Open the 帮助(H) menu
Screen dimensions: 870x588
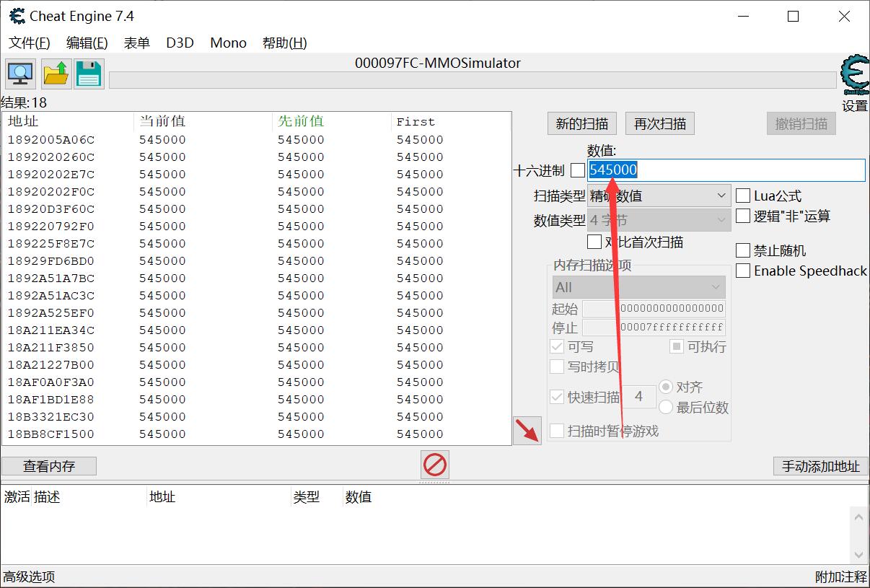(284, 43)
